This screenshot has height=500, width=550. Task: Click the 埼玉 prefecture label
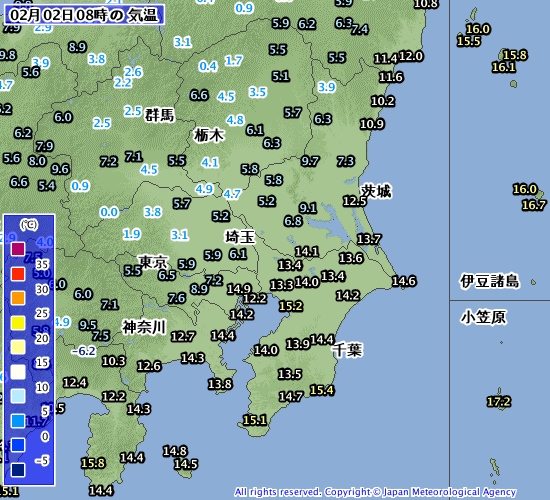[240, 237]
